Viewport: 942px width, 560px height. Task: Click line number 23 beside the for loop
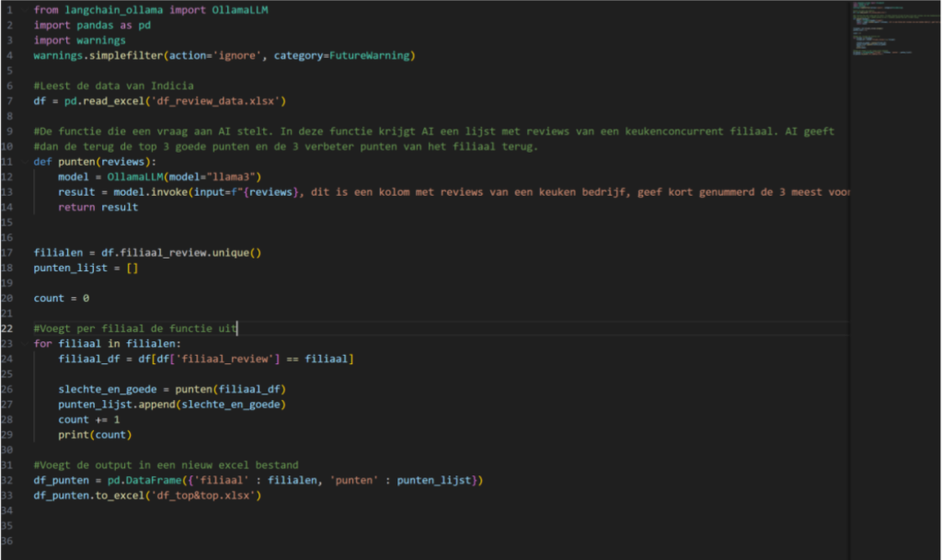(8, 343)
